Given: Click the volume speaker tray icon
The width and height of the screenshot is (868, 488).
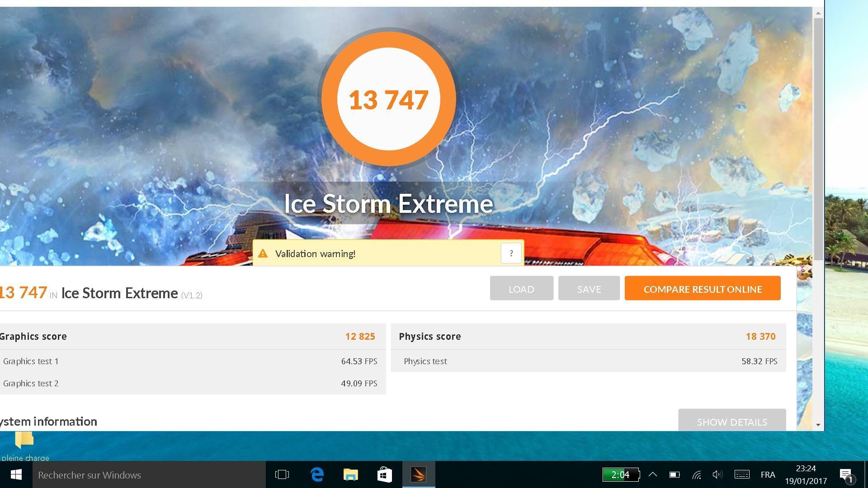Looking at the screenshot, I should [717, 474].
